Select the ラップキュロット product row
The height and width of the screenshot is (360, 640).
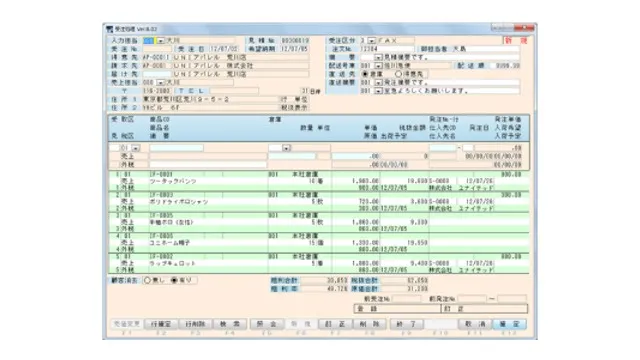(319, 264)
